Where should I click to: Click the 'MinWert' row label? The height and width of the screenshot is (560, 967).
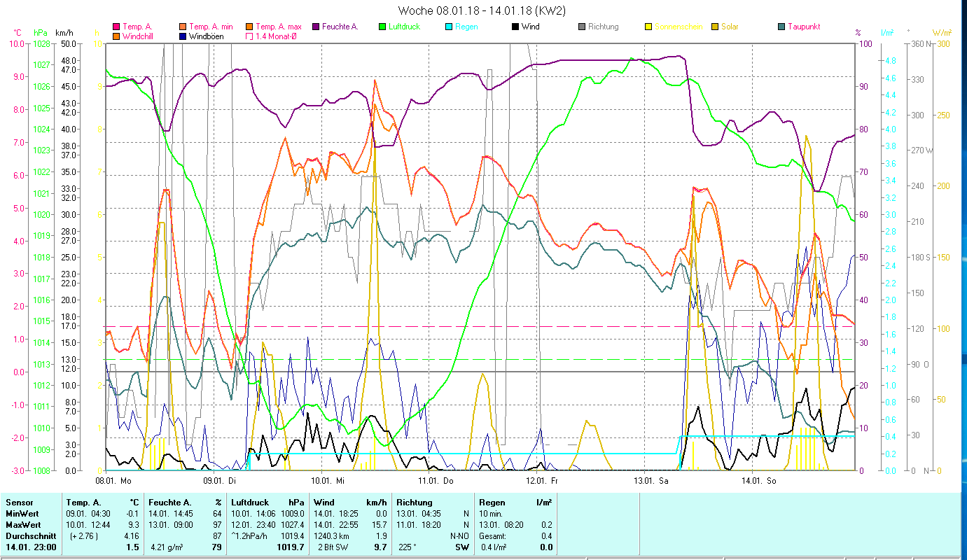coord(21,514)
